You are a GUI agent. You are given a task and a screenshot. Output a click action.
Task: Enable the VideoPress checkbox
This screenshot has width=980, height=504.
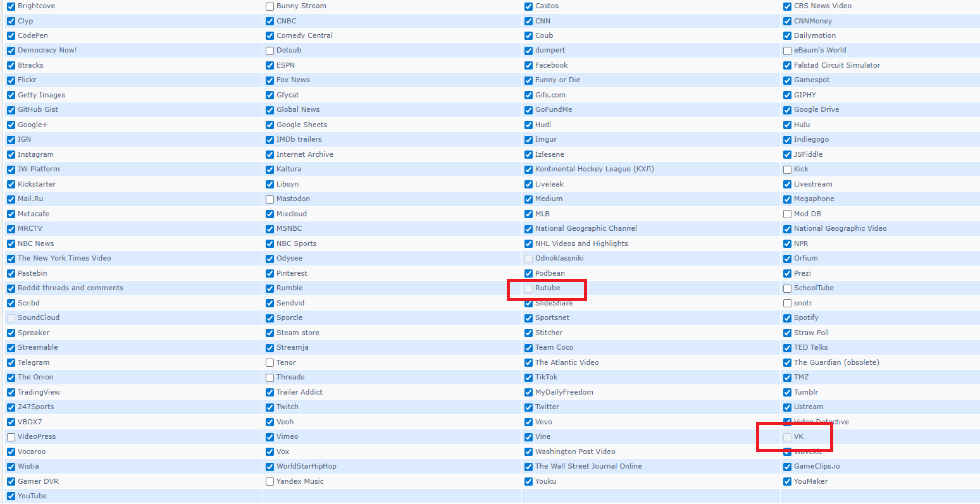pyautogui.click(x=11, y=437)
